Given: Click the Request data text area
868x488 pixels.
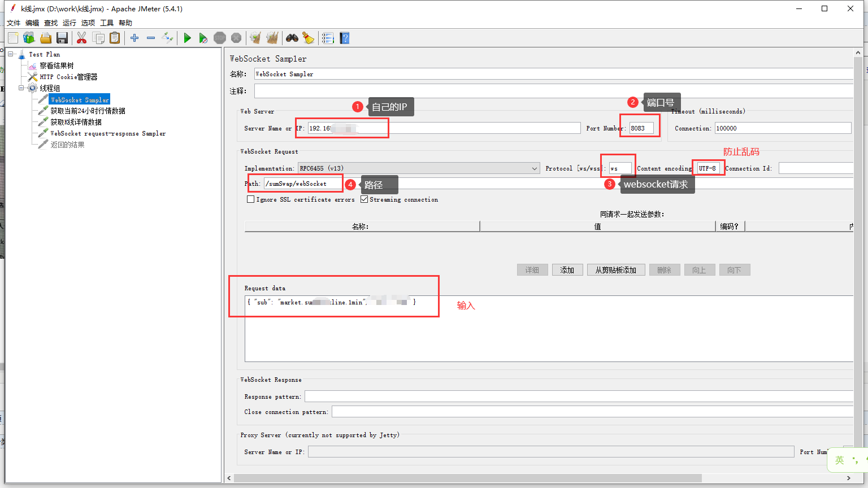Looking at the screenshot, I should coord(549,328).
